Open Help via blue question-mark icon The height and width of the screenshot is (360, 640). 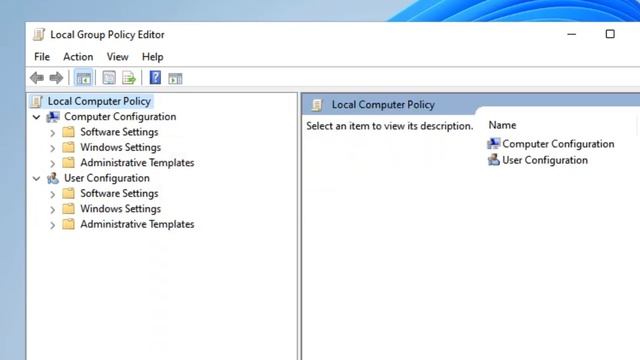[x=155, y=77]
